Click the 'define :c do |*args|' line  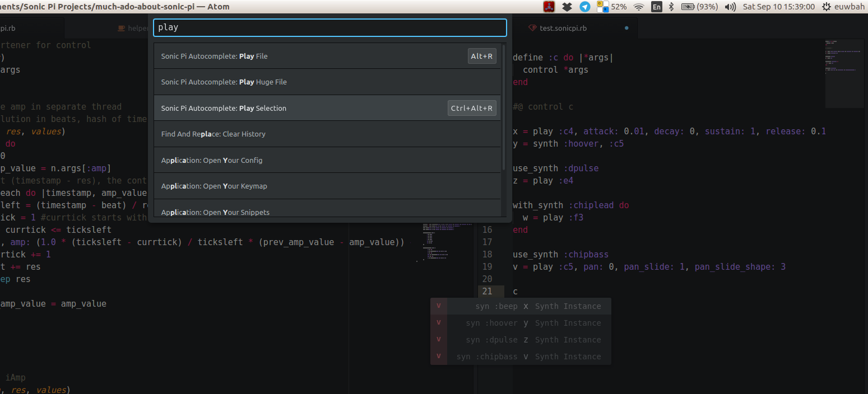[563, 57]
